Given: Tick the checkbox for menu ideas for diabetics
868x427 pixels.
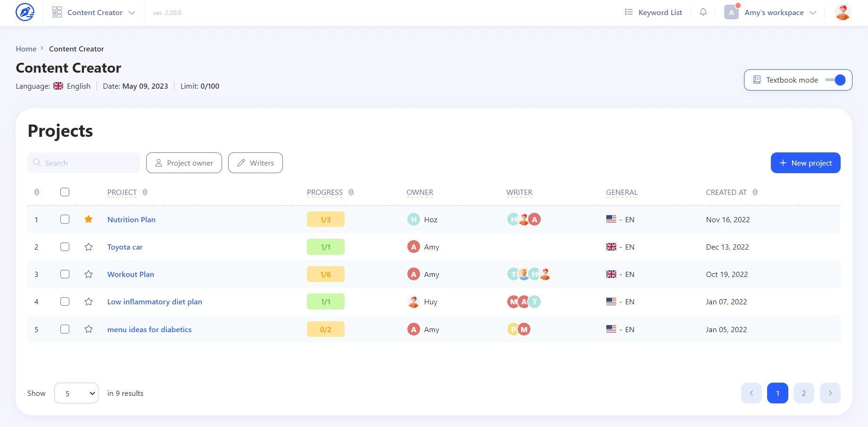Looking at the screenshot, I should pos(65,329).
